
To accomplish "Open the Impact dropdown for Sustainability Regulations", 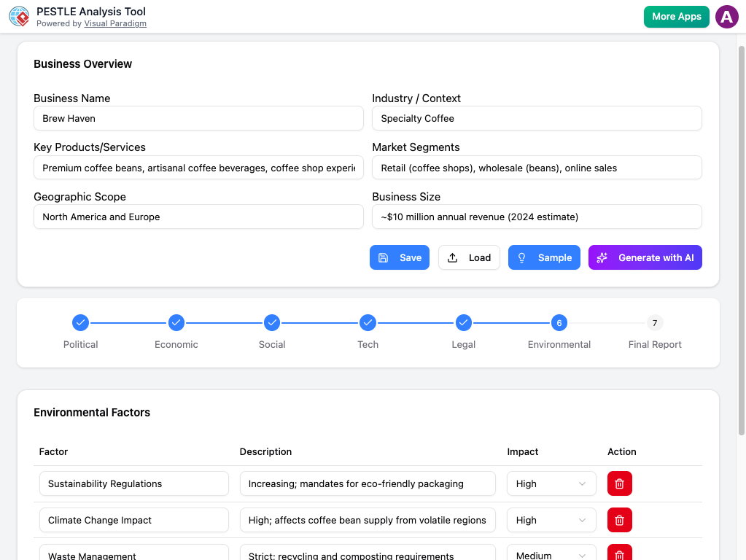I will [x=551, y=483].
